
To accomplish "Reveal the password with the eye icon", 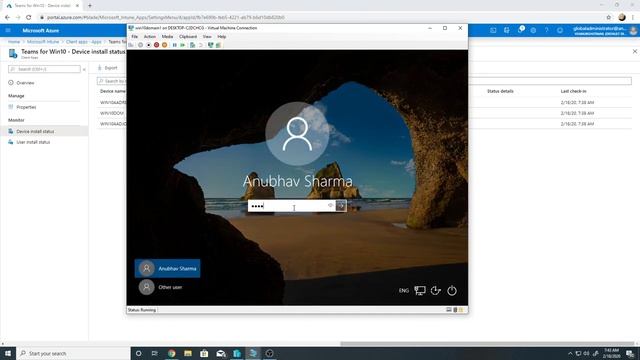I will [331, 206].
